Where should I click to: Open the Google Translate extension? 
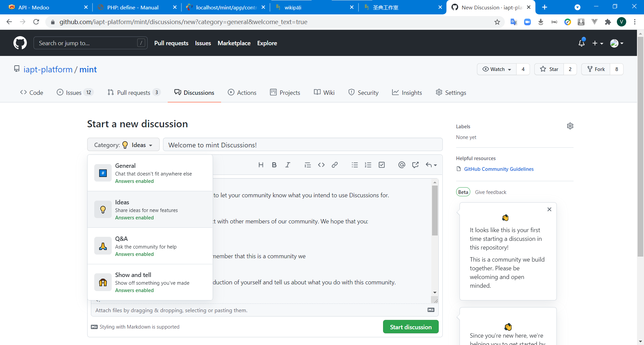514,22
